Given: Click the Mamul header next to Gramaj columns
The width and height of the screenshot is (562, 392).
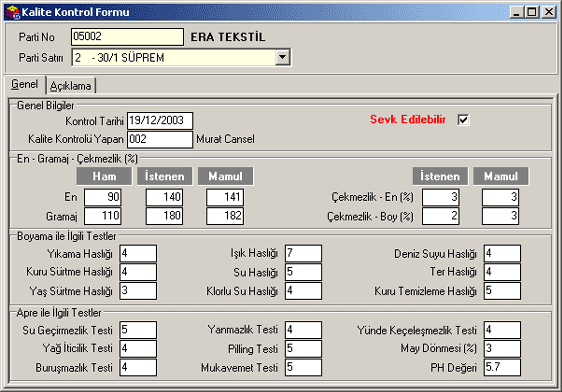Looking at the screenshot, I should coord(226,176).
